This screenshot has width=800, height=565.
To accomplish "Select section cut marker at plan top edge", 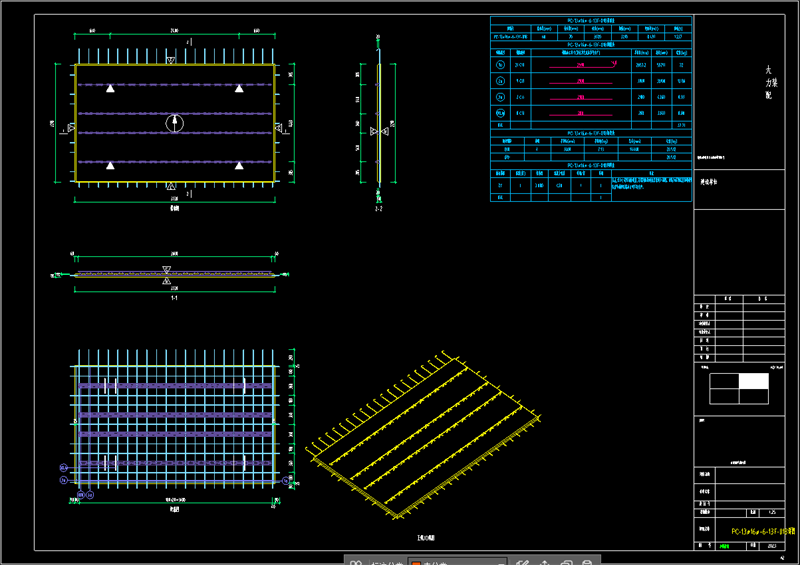I will click(171, 60).
